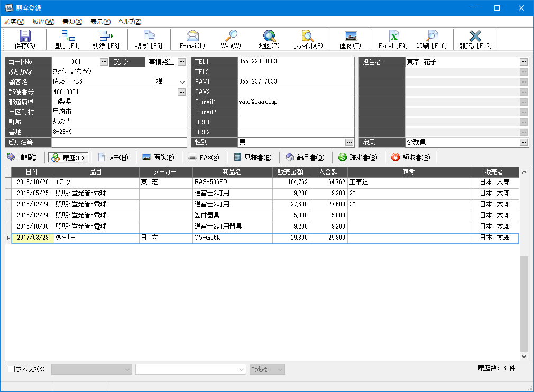The width and height of the screenshot is (534, 392).
Task: Click the CV-G95K product cell
Action: 233,238
